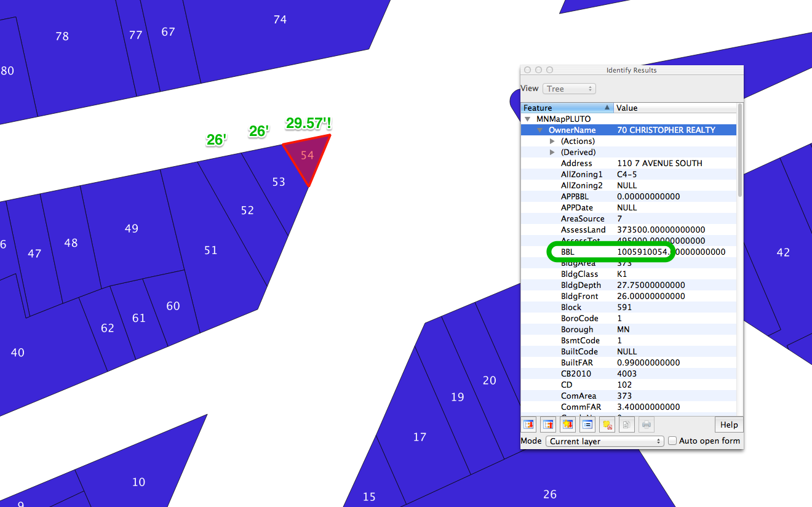Click the Clear Results icon
Viewport: 812px width, 507px height.
(607, 425)
